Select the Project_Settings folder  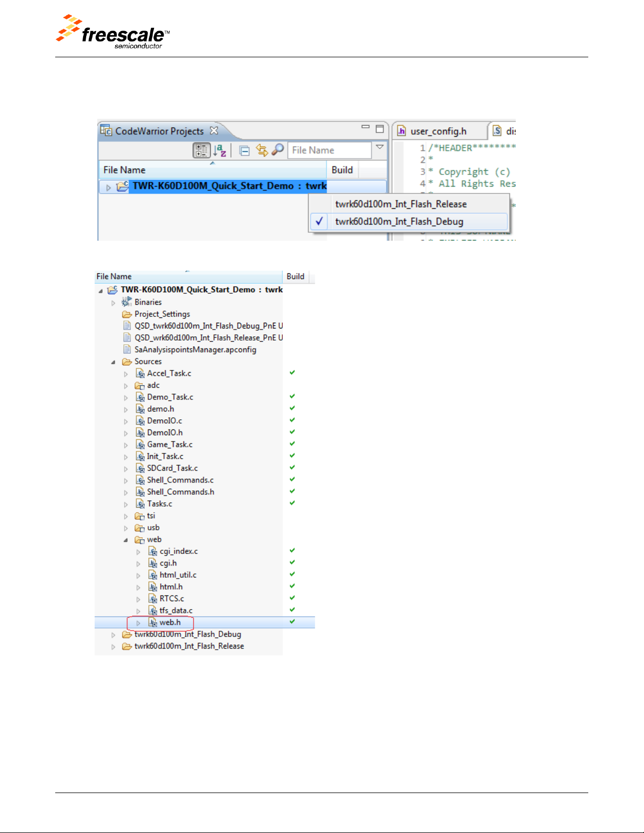point(162,314)
